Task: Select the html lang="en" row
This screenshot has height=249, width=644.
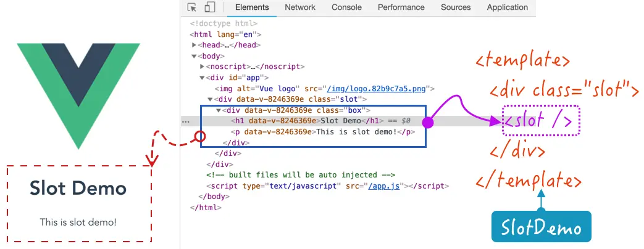Action: click(225, 35)
